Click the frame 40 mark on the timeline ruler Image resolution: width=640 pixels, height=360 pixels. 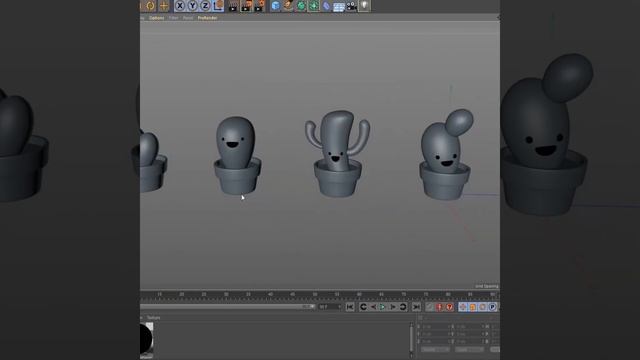click(270, 295)
